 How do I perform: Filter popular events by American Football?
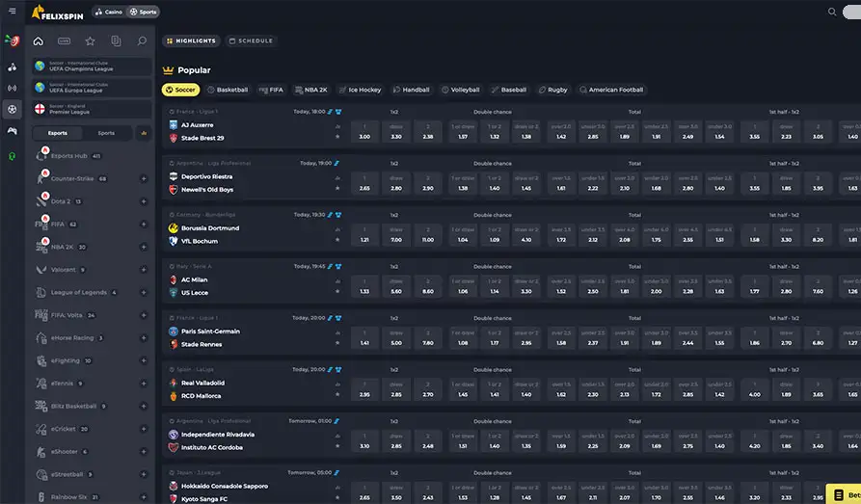[x=611, y=90]
